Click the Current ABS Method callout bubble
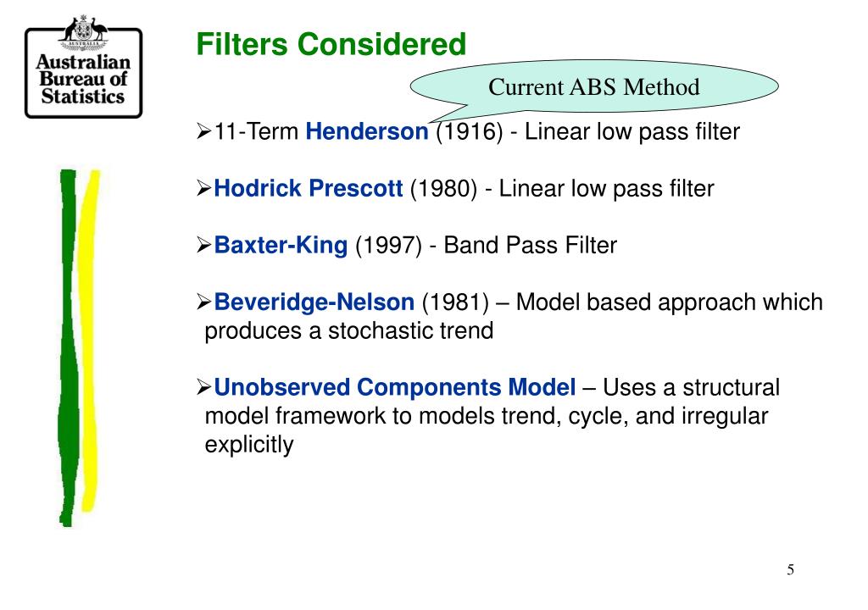This screenshot has width=868, height=610. 594,87
